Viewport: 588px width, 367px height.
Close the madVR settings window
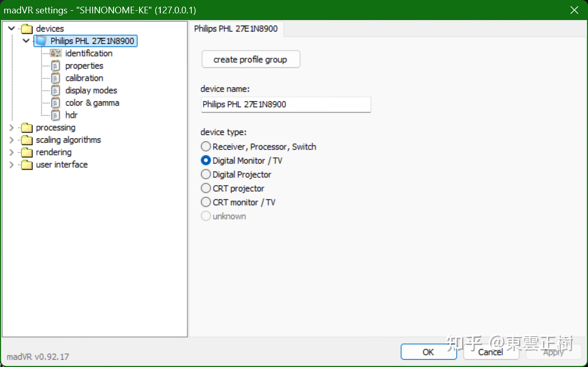point(574,10)
